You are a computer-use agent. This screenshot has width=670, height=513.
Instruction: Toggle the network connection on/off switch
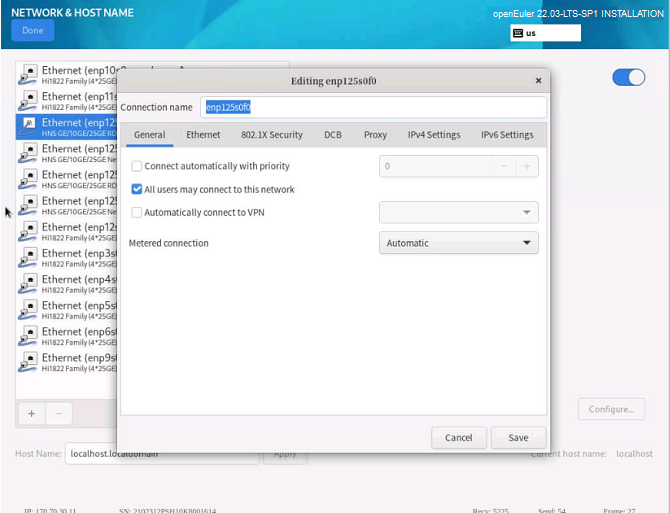coord(628,78)
